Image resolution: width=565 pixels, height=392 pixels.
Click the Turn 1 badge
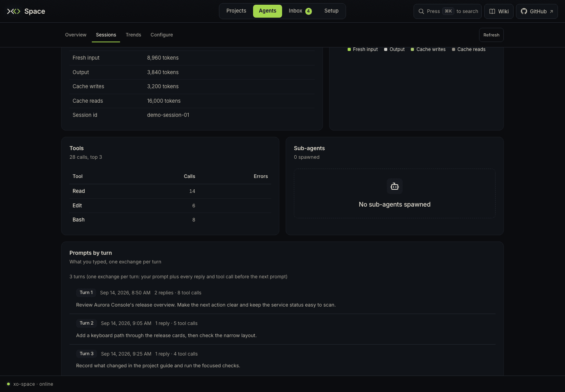coord(86,292)
